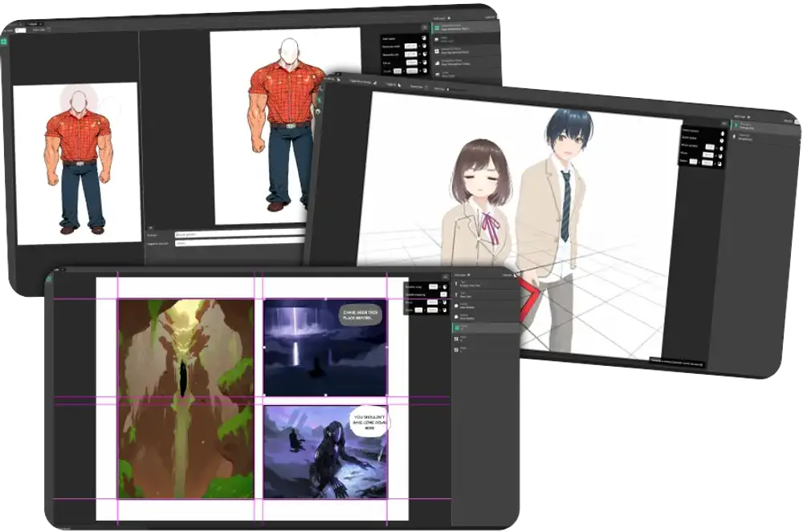Click Add layer in the 3D pose window
Viewport: 803px width, 532px height.
coord(742,118)
